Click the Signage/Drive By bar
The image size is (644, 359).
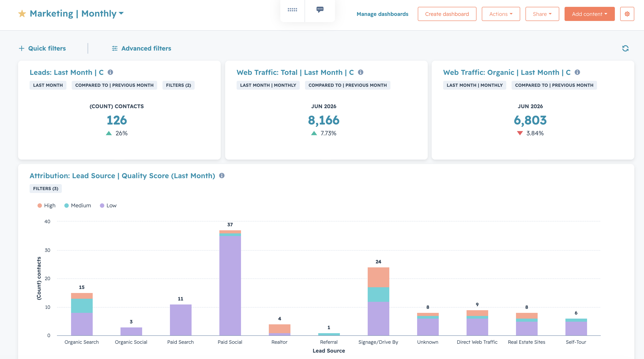pyautogui.click(x=378, y=301)
